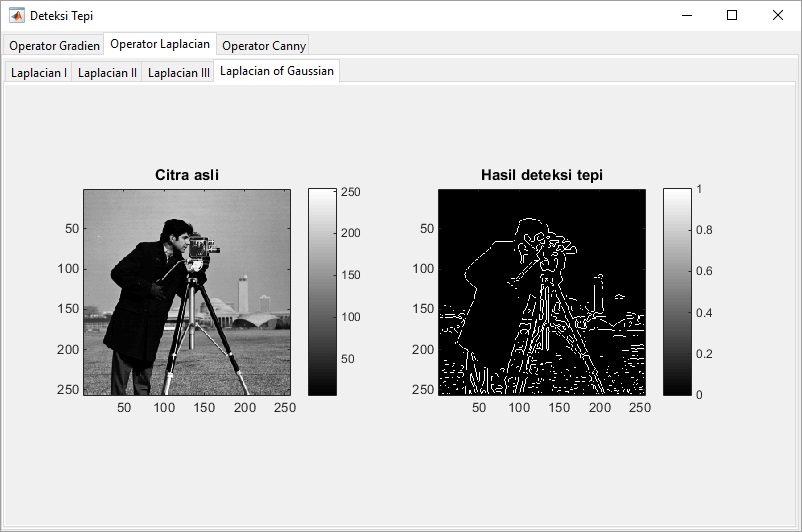Open the Operator Canny tab

pyautogui.click(x=264, y=46)
